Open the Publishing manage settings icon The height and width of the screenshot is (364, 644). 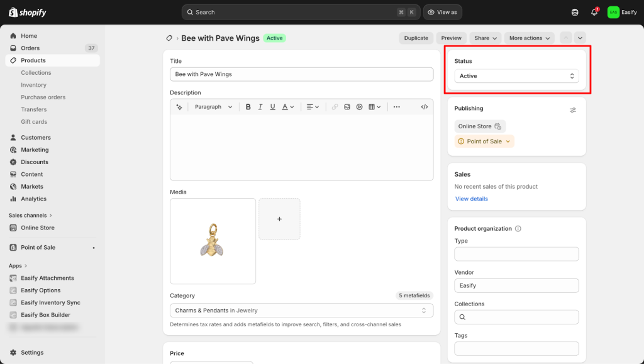click(573, 110)
